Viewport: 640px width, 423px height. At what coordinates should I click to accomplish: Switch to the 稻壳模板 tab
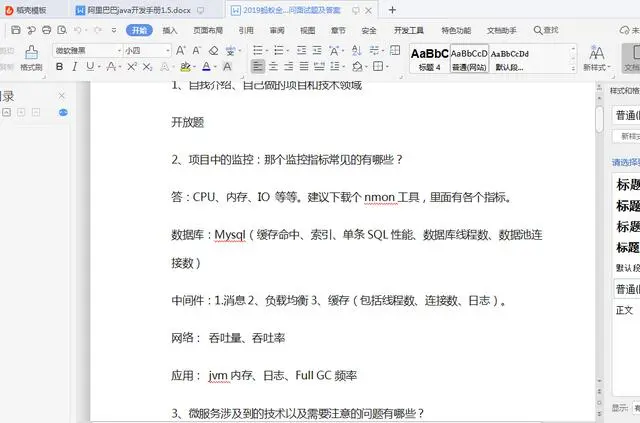pyautogui.click(x=26, y=10)
